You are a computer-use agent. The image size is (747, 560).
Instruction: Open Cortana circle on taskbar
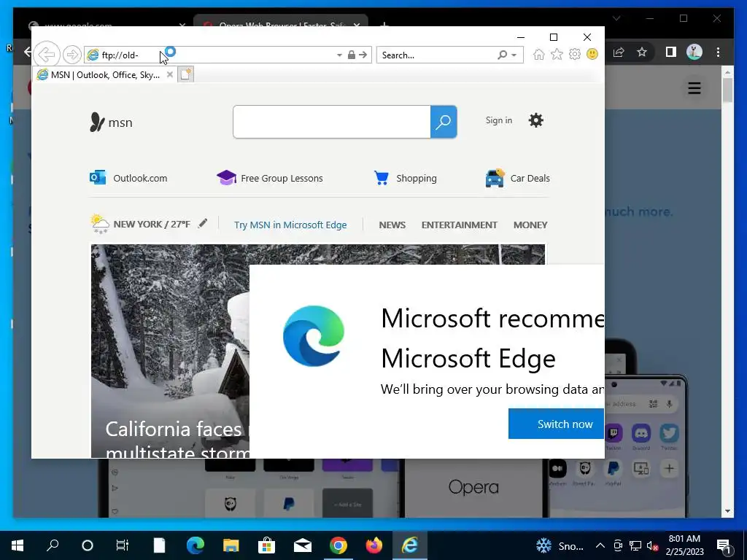click(88, 545)
